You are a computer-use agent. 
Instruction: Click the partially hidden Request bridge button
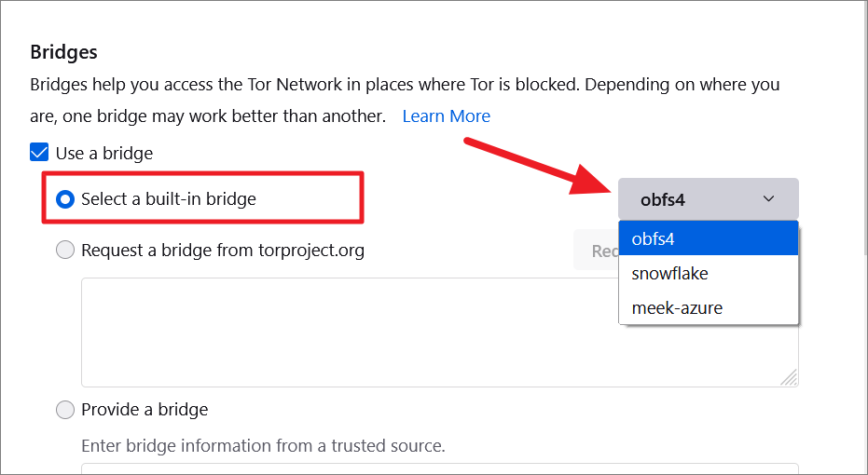[596, 251]
